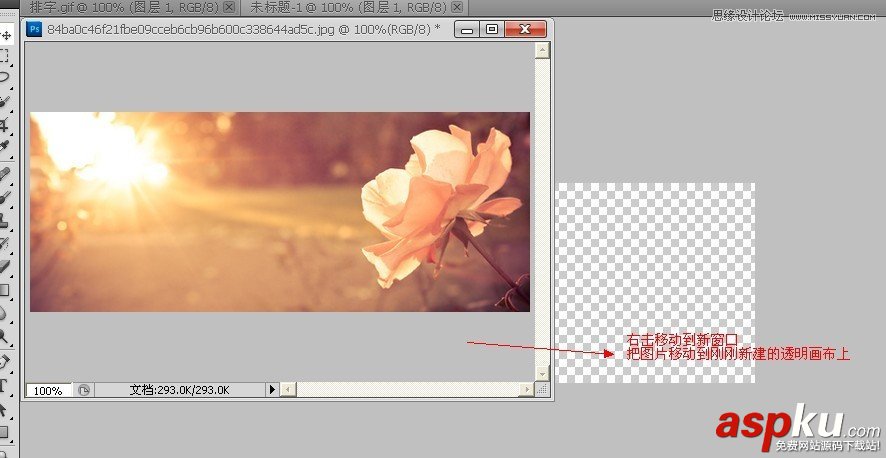Click the window resize grip corner
This screenshot has width=886, height=458.
pos(542,390)
